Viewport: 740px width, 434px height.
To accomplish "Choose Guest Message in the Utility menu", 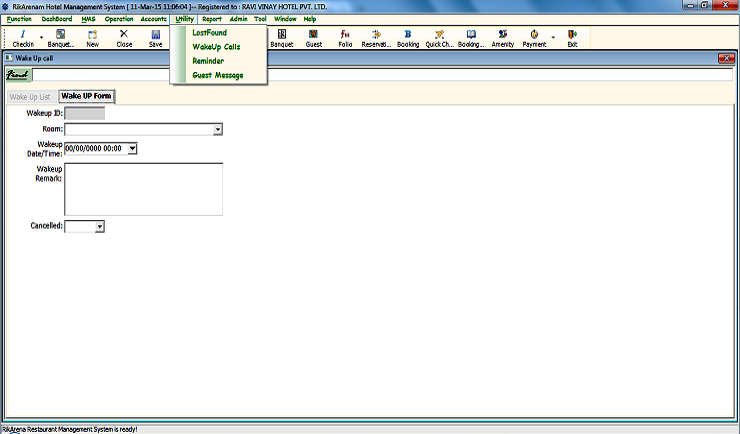I will (217, 75).
